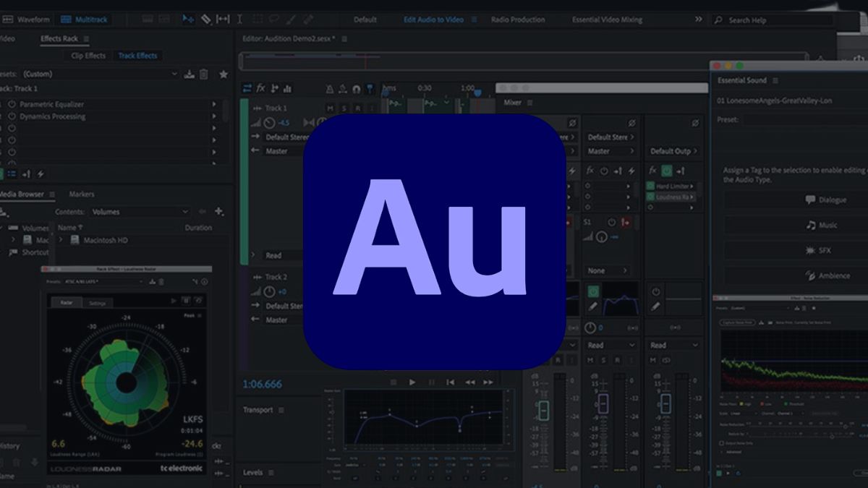Expand the Macintosh HD row
This screenshot has height=488, width=868.
[61, 240]
